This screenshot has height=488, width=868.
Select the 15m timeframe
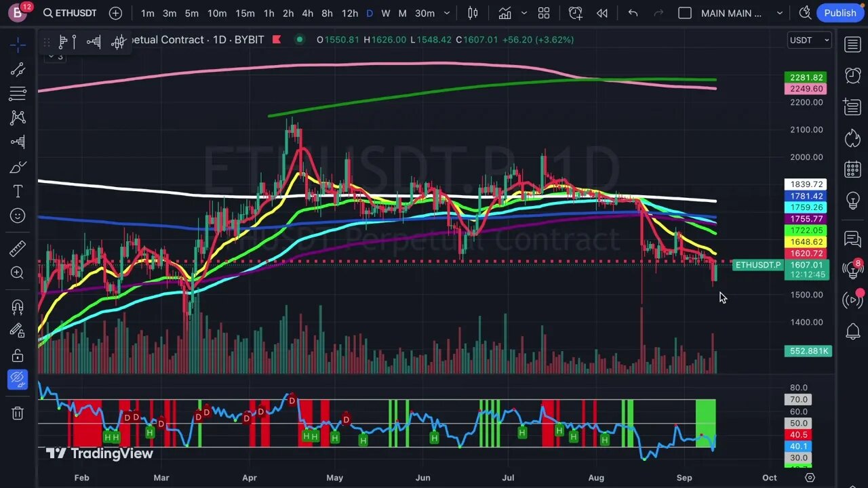point(245,13)
